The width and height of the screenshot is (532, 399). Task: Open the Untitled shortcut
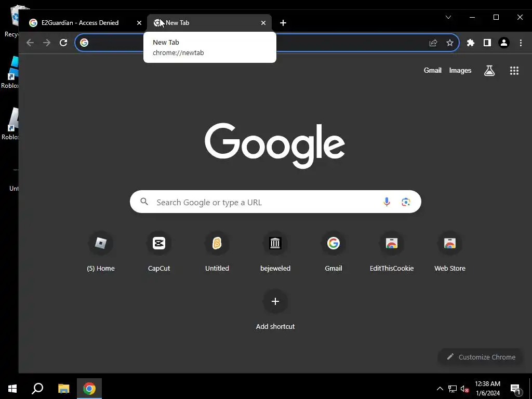(x=217, y=252)
